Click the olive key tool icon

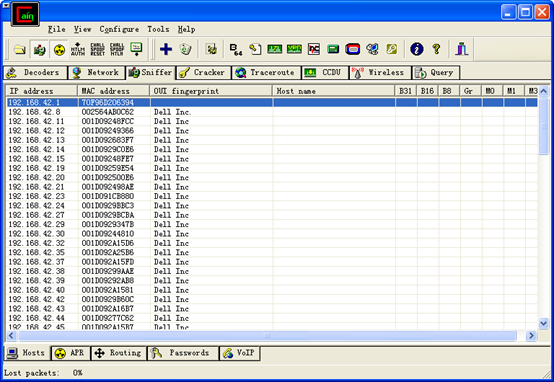point(391,49)
